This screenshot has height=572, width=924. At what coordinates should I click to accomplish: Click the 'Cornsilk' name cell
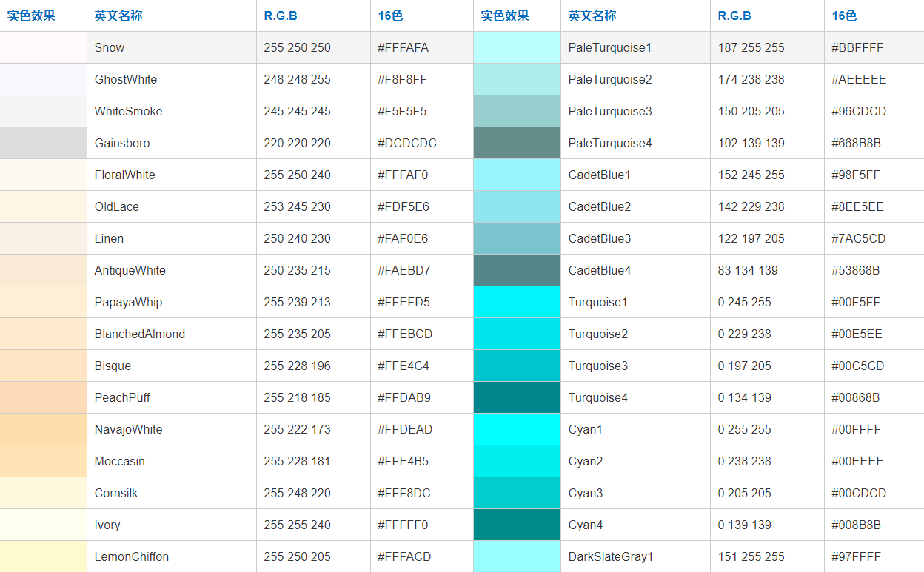coord(172,493)
